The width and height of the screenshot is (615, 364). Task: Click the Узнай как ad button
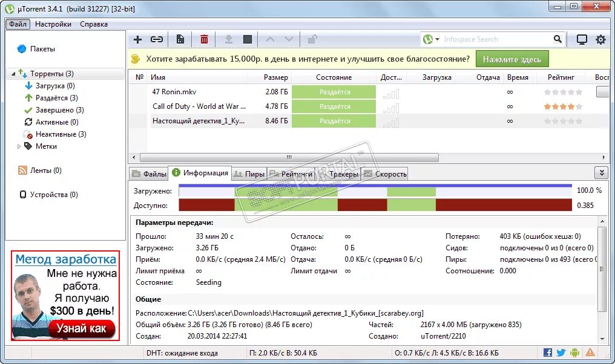(x=82, y=328)
